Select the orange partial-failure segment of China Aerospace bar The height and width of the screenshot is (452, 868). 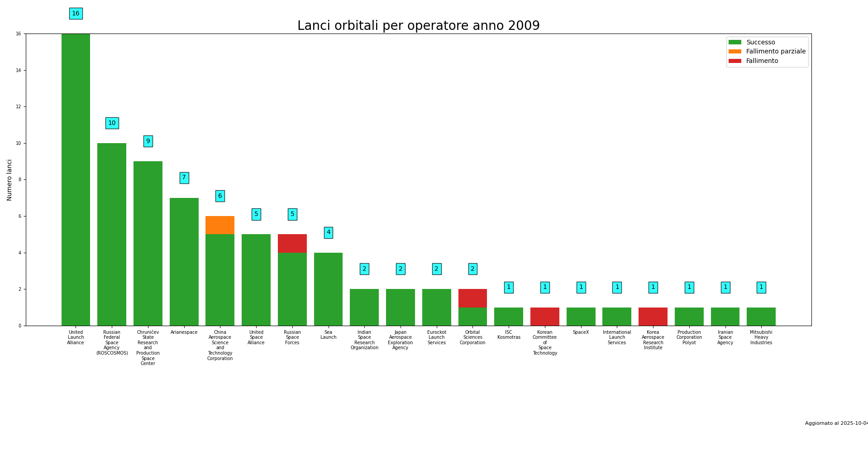220,225
